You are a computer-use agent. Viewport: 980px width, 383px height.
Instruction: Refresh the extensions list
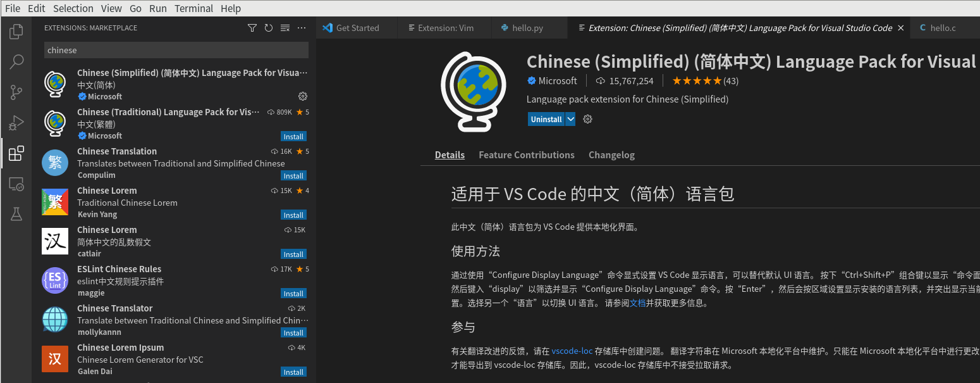pos(269,28)
